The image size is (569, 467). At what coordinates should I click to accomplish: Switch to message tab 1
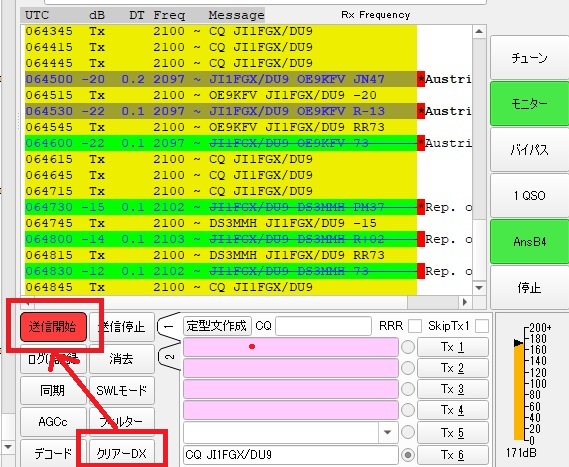point(168,326)
